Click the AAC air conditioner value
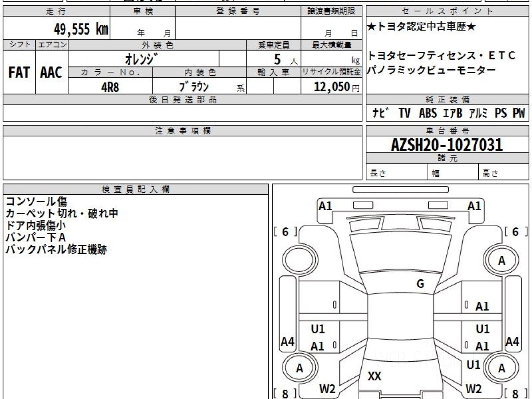 (x=52, y=72)
